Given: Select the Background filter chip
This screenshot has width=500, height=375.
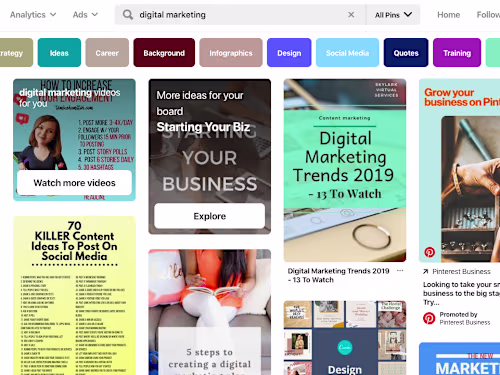Looking at the screenshot, I should [x=164, y=53].
